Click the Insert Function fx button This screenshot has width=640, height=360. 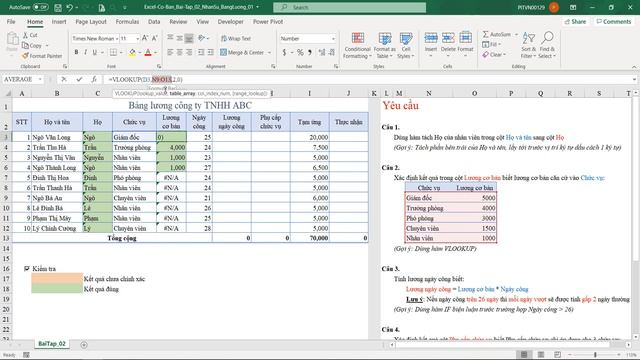(94, 79)
